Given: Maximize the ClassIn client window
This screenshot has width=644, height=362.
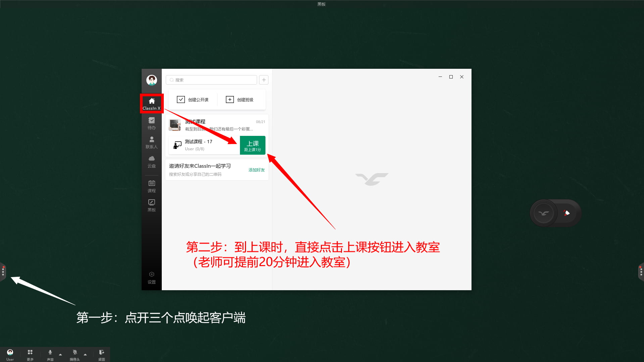Looking at the screenshot, I should point(451,77).
